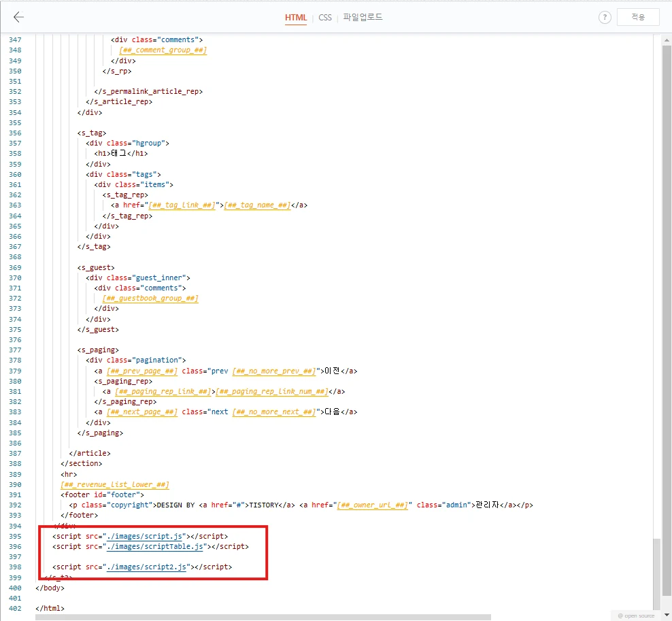The width and height of the screenshot is (672, 621).
Task: Select the [##_paging_rep_link_##] token
Action: (x=163, y=392)
